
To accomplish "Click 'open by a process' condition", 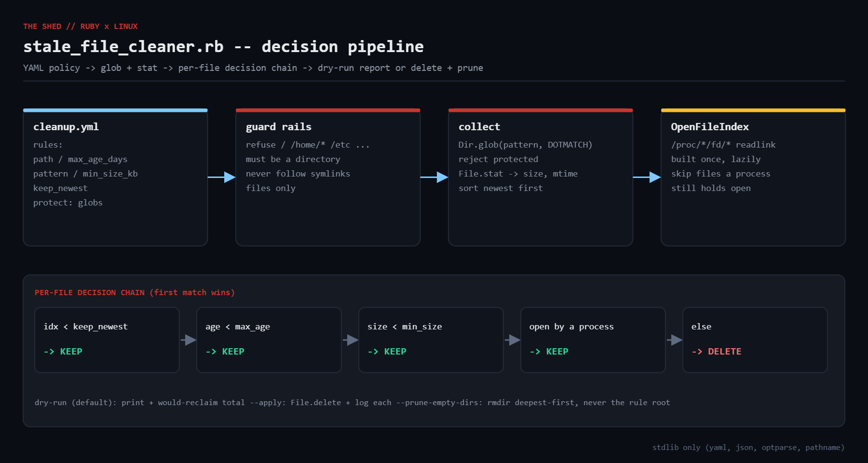I will click(x=571, y=327).
